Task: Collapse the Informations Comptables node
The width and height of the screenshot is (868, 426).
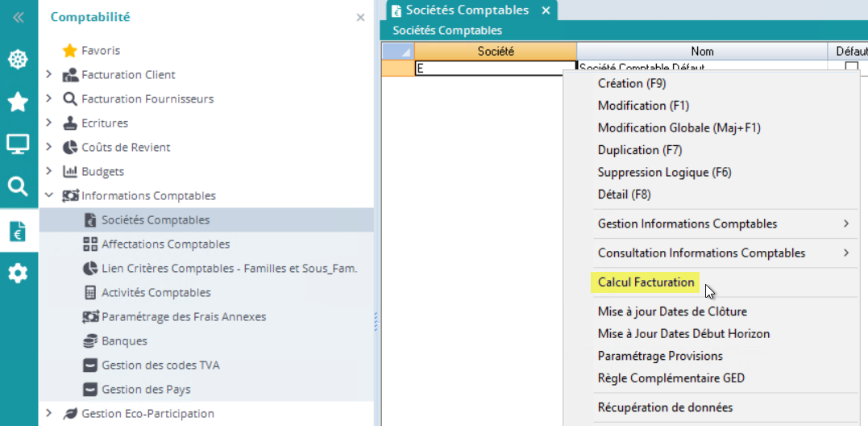Action: [x=49, y=196]
